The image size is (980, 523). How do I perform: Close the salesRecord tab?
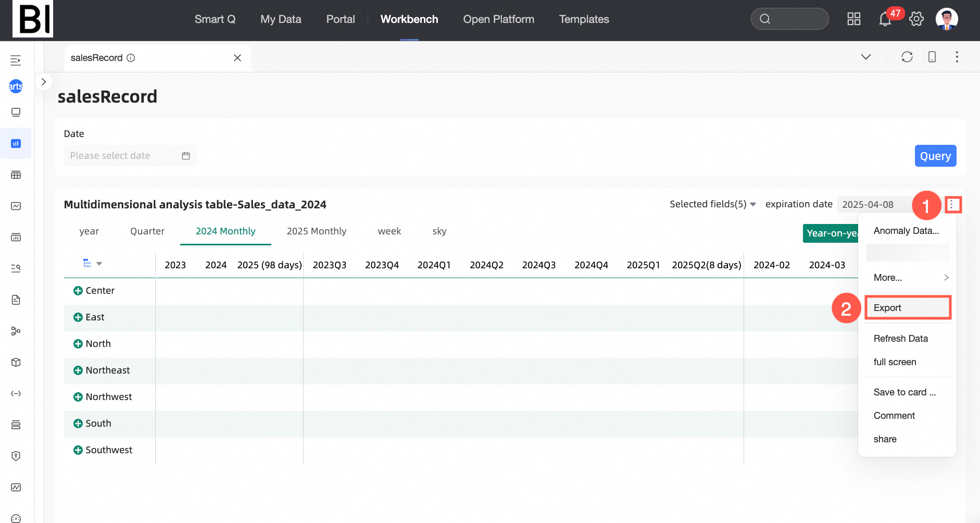tap(237, 58)
